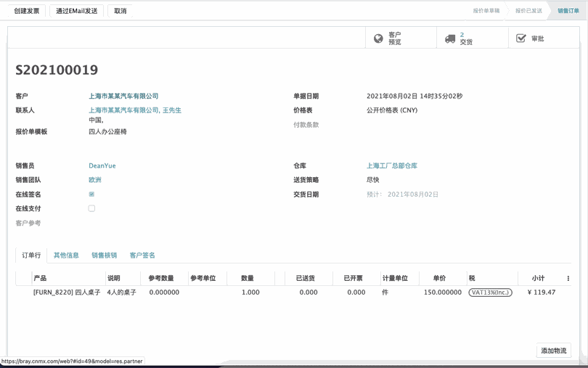
Task: Open the 客户签名 tab
Action: coord(142,255)
